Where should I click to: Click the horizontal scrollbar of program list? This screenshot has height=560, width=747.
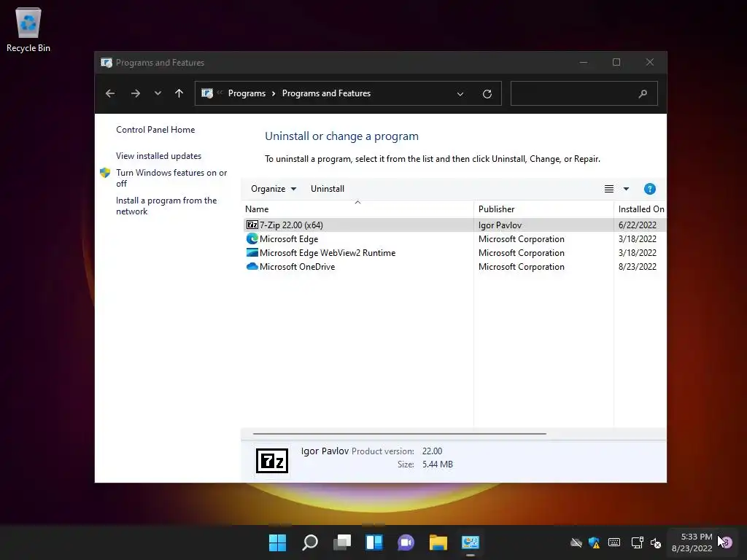click(399, 434)
